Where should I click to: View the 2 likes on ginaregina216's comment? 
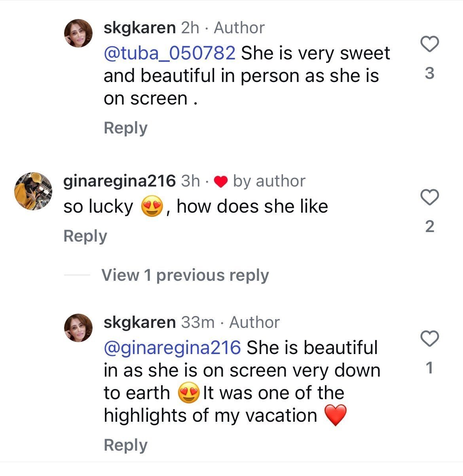pyautogui.click(x=429, y=227)
